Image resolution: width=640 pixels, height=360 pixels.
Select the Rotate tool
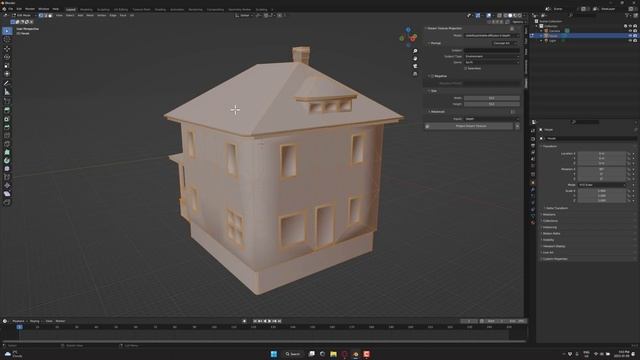point(7,57)
